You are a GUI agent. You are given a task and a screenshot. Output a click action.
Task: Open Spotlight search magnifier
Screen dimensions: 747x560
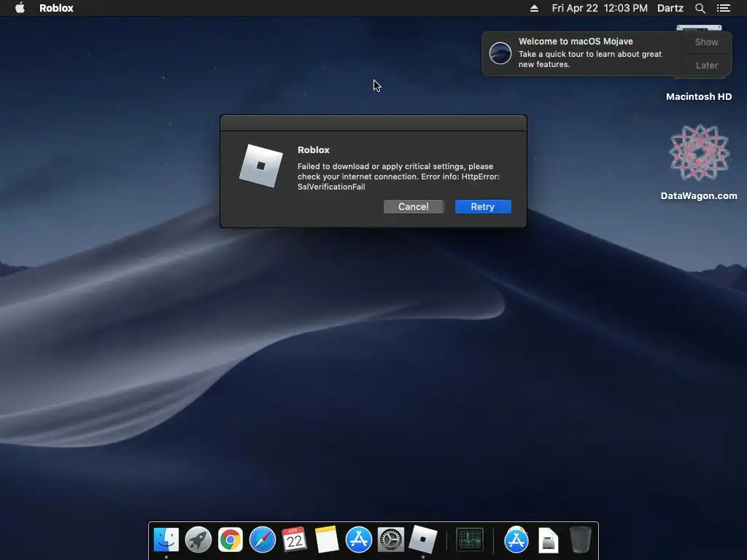pos(700,8)
